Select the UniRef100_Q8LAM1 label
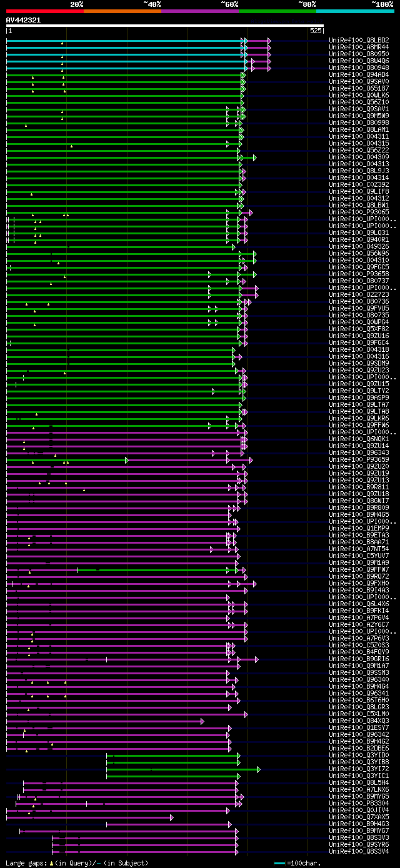The height and width of the screenshot is (868, 400). click(x=359, y=130)
